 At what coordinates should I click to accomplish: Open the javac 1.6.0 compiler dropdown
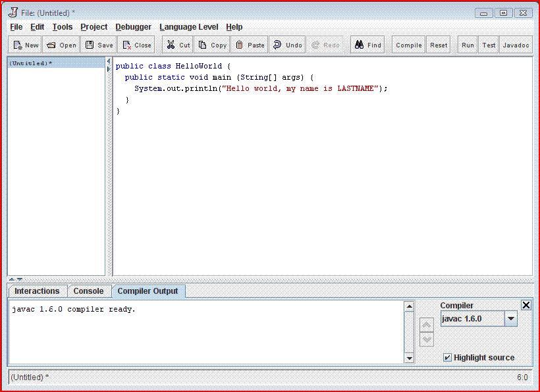coord(511,319)
